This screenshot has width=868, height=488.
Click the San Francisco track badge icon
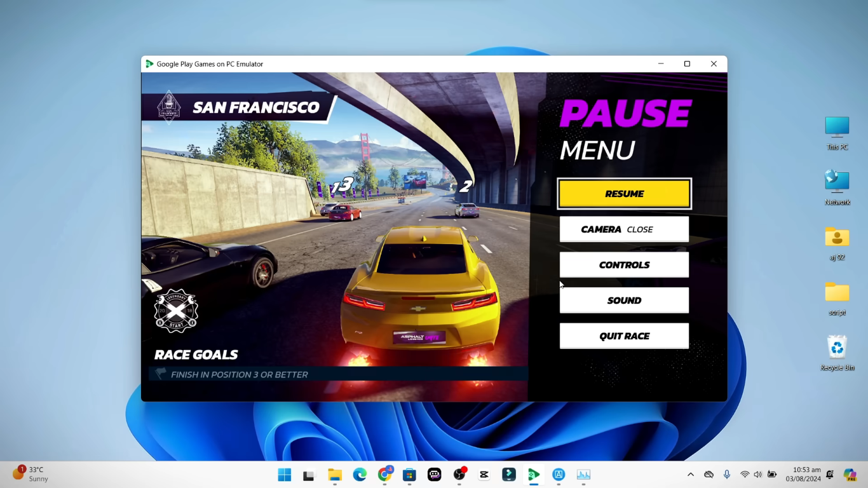[169, 106]
